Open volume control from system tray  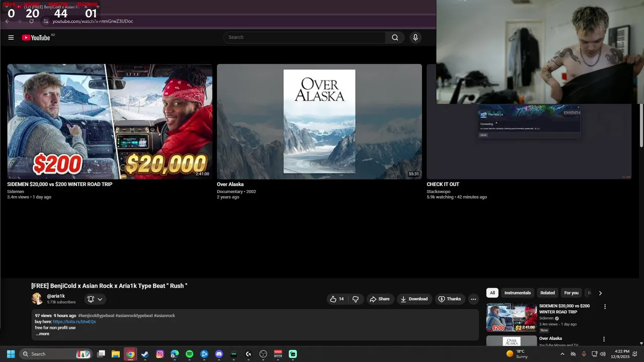[603, 354]
